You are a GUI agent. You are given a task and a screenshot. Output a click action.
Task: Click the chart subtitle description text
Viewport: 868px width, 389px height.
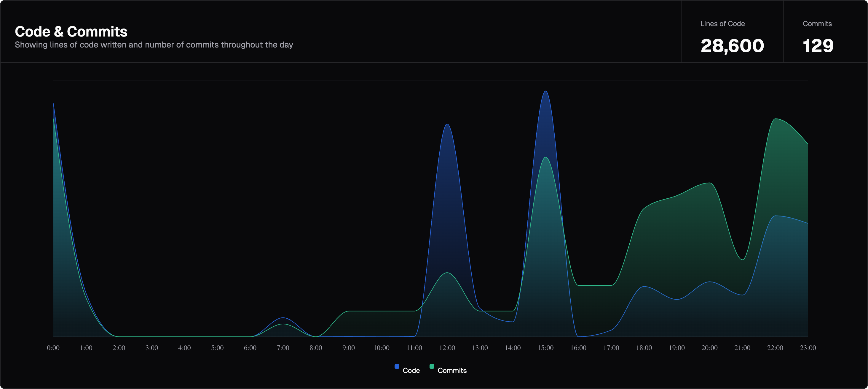pos(154,45)
